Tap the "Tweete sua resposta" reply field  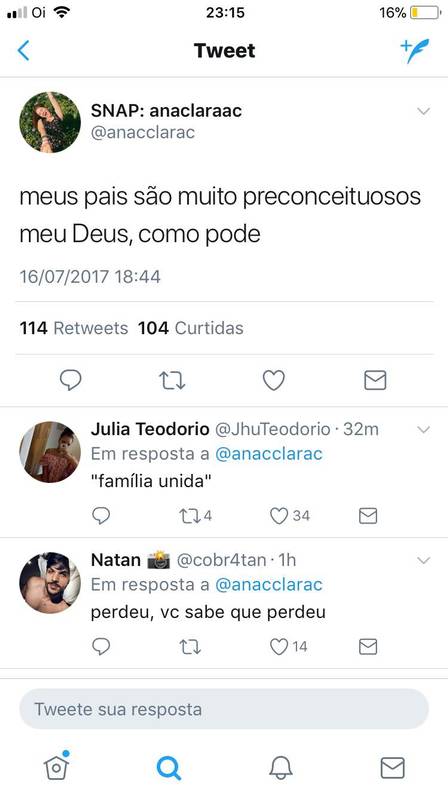(x=224, y=709)
